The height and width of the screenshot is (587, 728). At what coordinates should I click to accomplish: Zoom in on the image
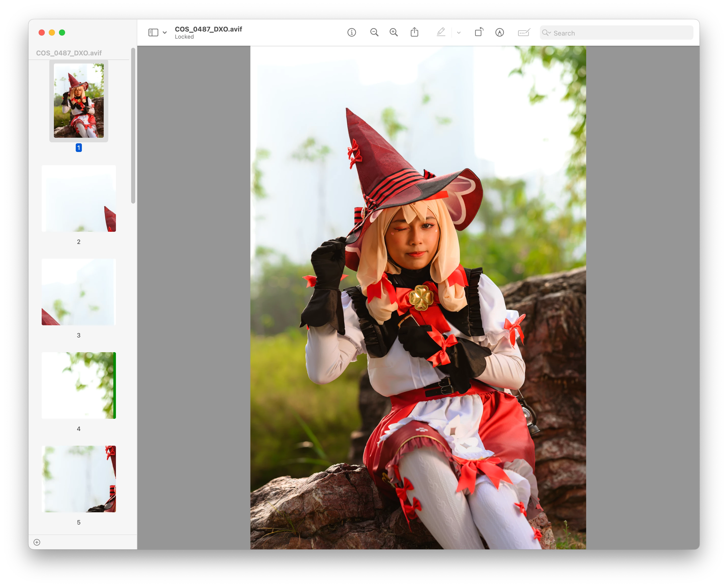[x=393, y=33]
